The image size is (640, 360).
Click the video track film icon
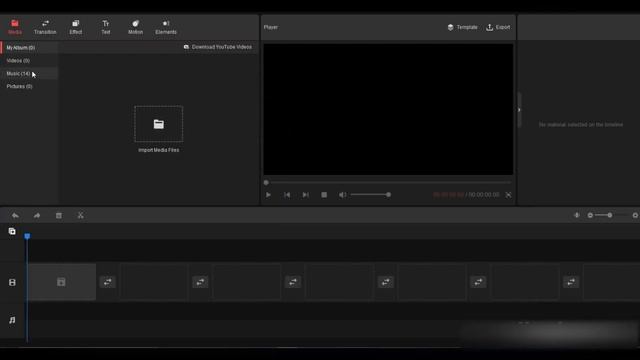tap(12, 282)
